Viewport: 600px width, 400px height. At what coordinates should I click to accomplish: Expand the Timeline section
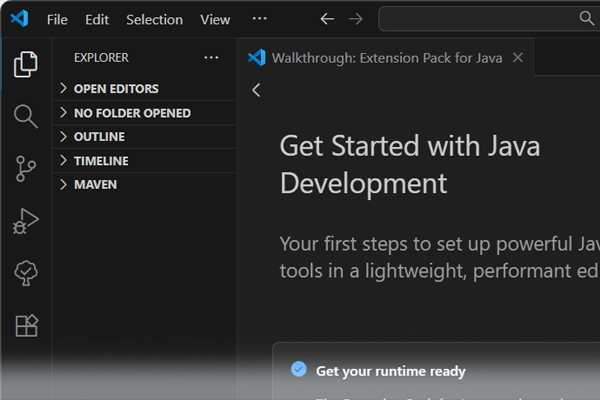click(100, 161)
